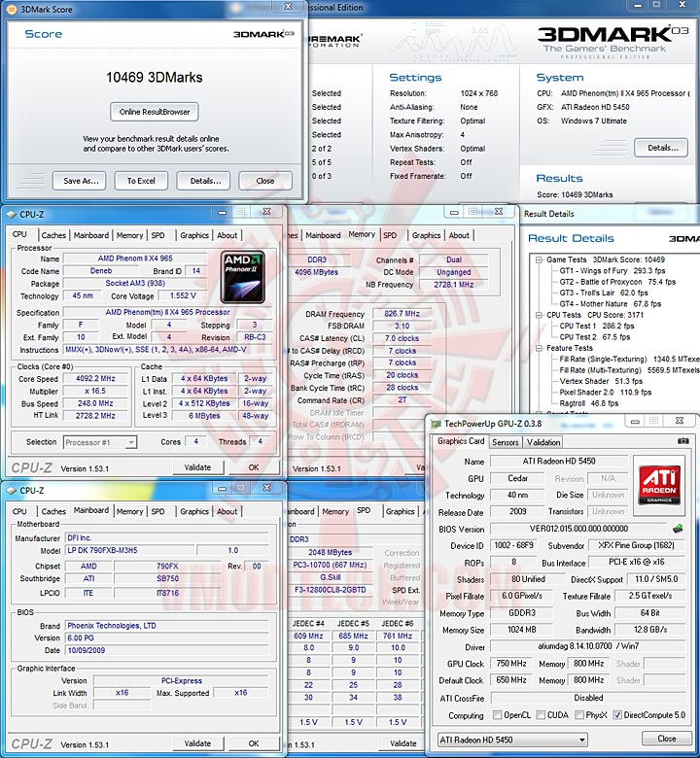This screenshot has width=700, height=758.
Task: Toggle the DirectCompute 5.0 checkbox
Action: pyautogui.click(x=616, y=714)
